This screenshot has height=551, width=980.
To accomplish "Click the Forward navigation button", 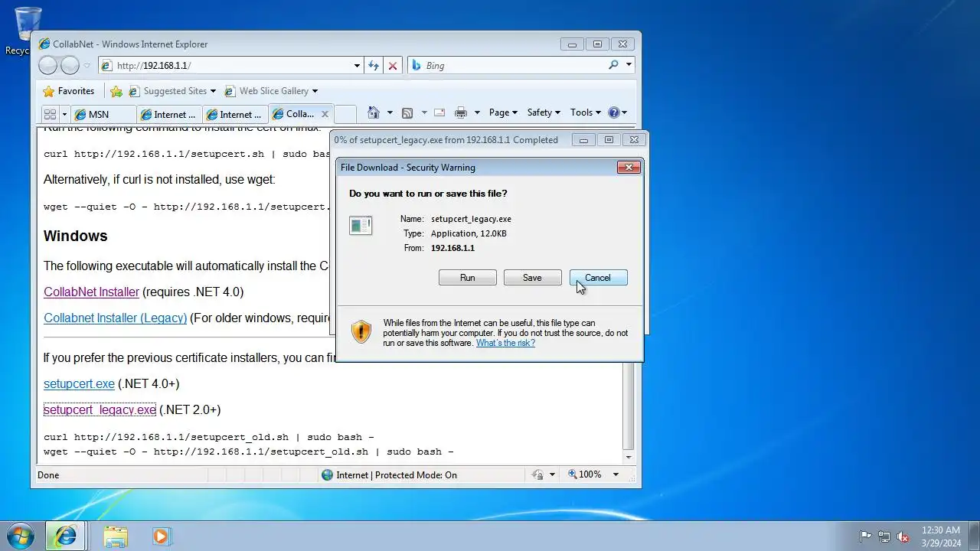I will (70, 66).
